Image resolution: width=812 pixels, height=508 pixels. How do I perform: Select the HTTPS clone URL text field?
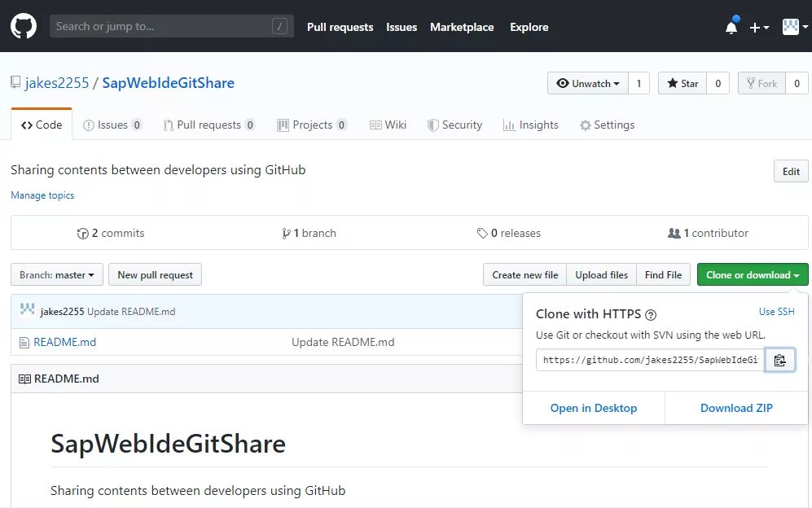tap(650, 360)
